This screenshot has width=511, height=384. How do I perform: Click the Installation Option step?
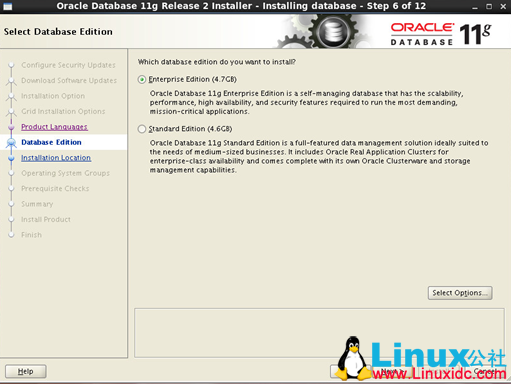53,96
